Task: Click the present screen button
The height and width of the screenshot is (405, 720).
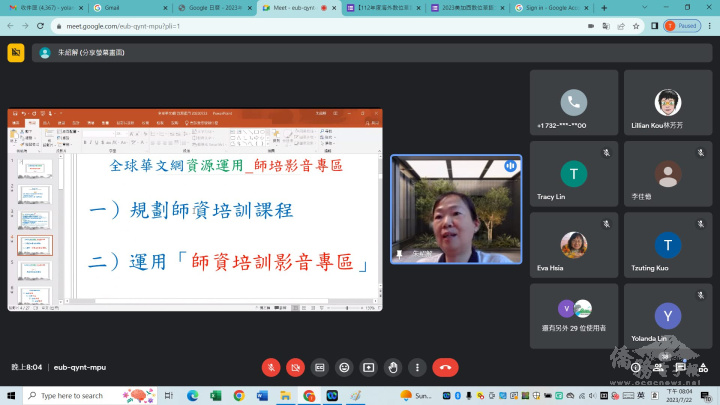Action: pos(368,367)
